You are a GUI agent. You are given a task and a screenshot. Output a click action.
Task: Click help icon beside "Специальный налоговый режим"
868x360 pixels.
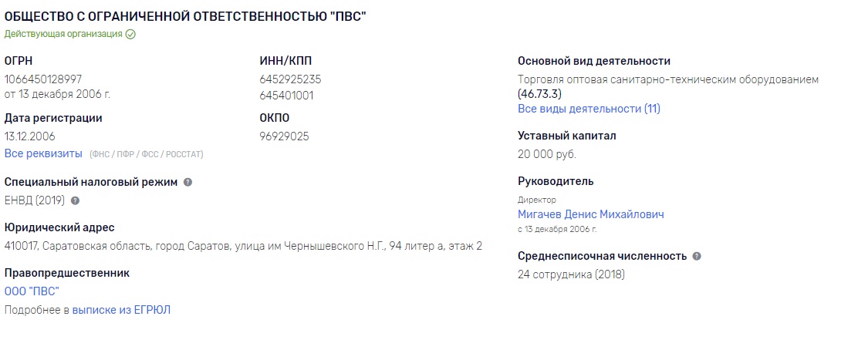point(187,183)
